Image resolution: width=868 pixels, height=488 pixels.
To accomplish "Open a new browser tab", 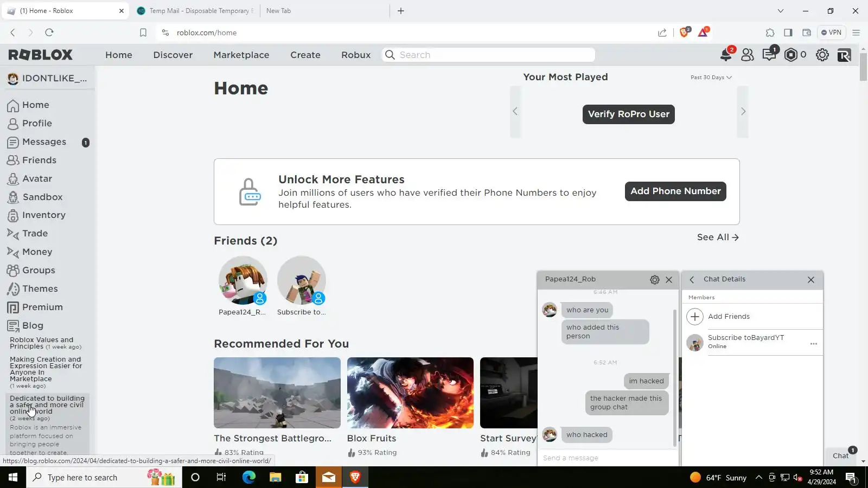I will (x=401, y=11).
